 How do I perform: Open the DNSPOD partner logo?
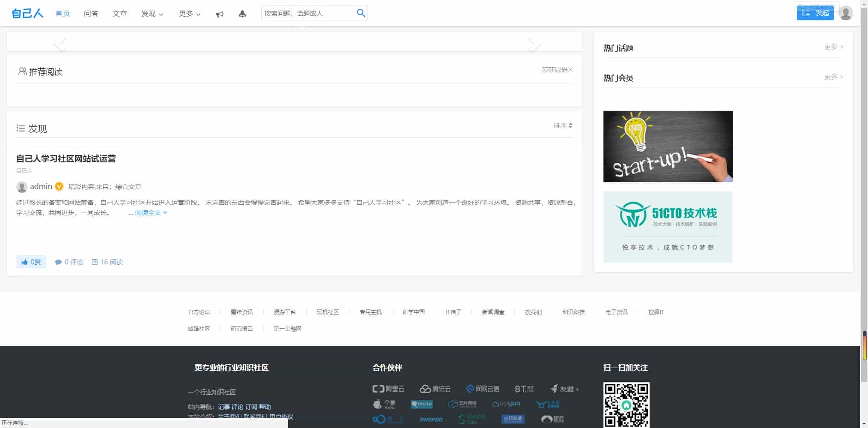pos(431,420)
